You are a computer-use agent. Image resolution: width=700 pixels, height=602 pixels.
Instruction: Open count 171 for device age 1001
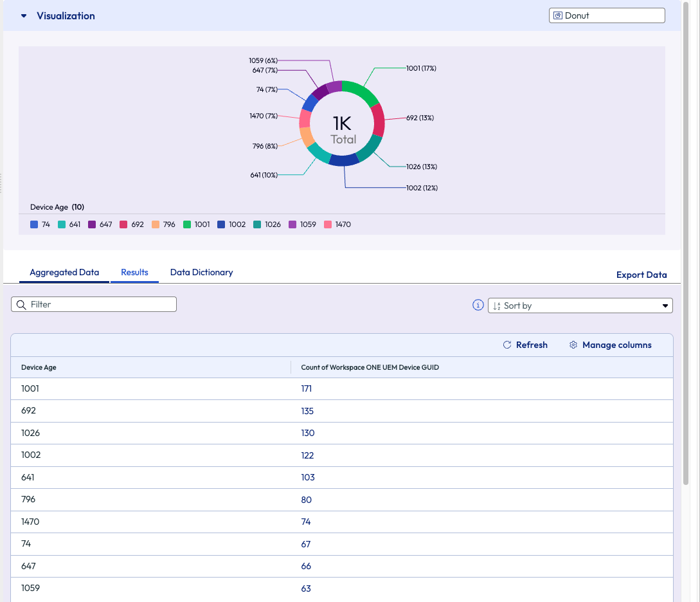tap(307, 389)
